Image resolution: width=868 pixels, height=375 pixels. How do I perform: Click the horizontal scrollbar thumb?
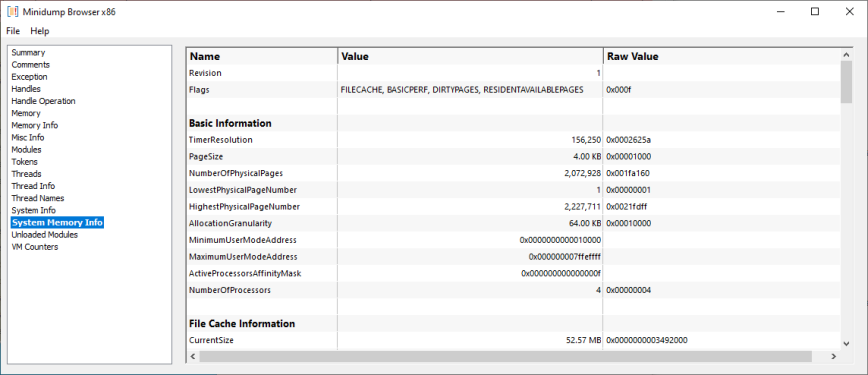(505, 356)
